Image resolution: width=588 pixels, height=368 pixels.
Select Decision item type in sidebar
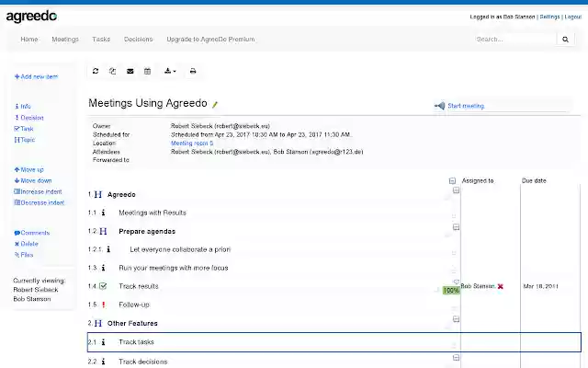click(29, 118)
